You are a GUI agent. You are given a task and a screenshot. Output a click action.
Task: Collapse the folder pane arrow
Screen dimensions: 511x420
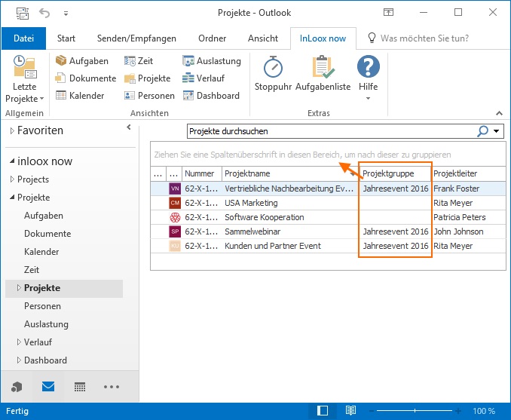[x=129, y=127]
